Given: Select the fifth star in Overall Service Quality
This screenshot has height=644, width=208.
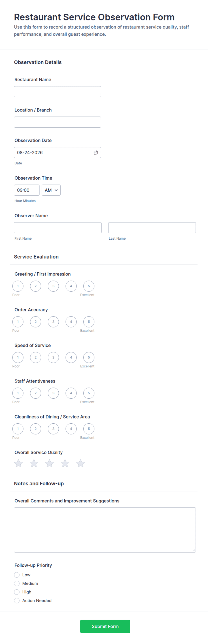Looking at the screenshot, I should pyautogui.click(x=81, y=463).
